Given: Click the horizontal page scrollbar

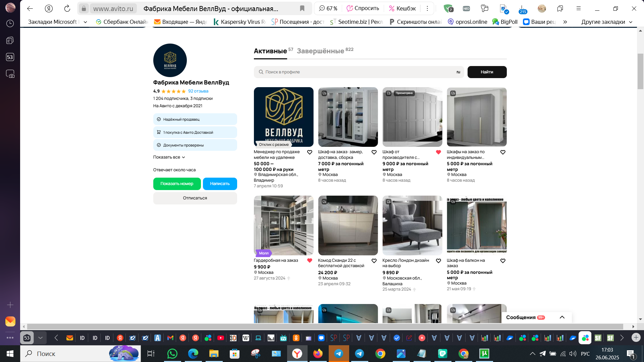Looking at the screenshot, I should coord(325,326).
